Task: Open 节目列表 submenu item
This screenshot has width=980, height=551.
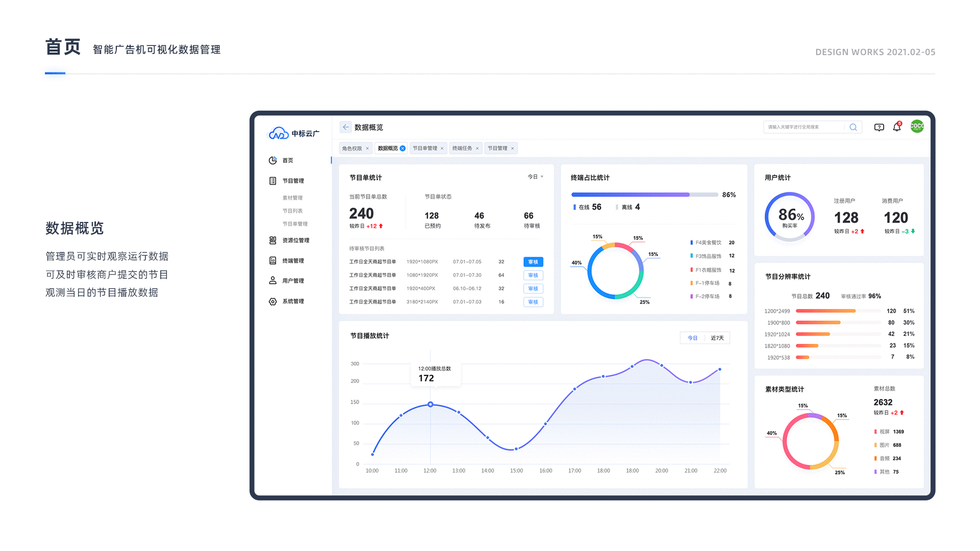Action: click(x=292, y=211)
